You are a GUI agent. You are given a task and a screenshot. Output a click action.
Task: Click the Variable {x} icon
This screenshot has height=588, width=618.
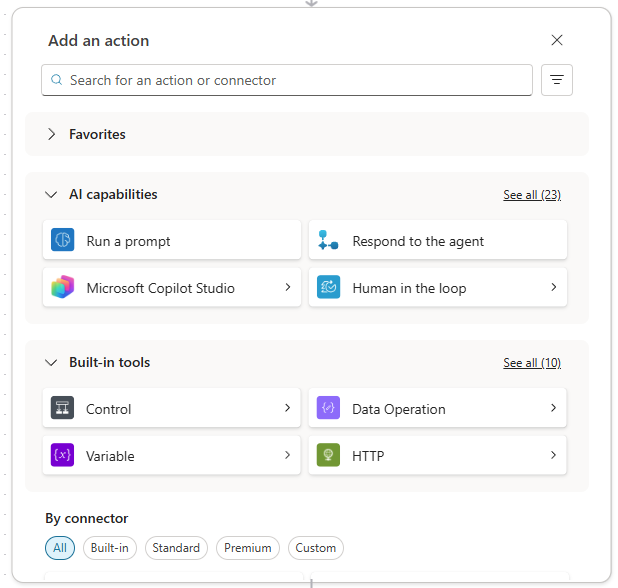coord(62,455)
